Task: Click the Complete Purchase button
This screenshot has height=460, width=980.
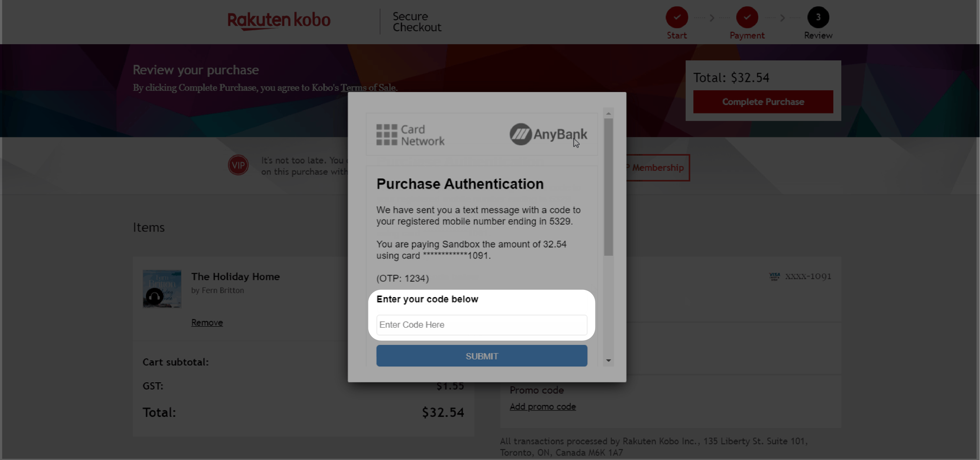Action: (x=763, y=102)
